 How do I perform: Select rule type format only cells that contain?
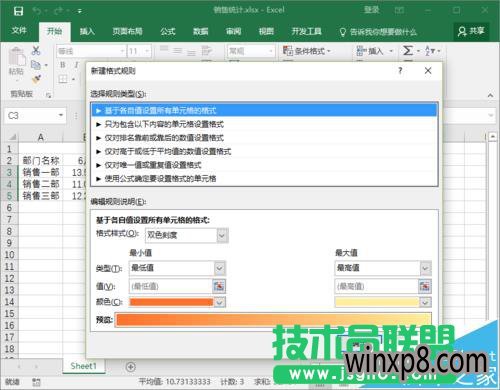click(264, 124)
